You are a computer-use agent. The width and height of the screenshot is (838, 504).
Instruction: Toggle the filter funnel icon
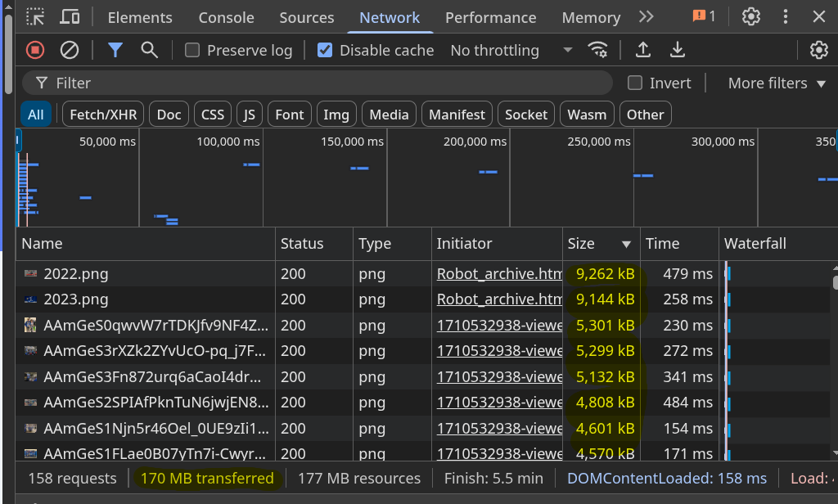coord(115,50)
